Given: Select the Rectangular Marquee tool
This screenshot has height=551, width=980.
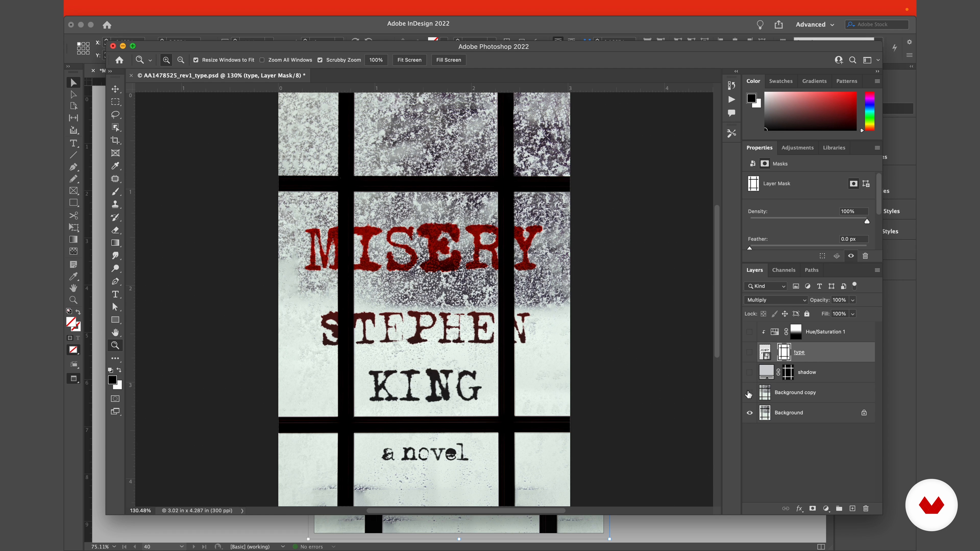Looking at the screenshot, I should pos(115,102).
